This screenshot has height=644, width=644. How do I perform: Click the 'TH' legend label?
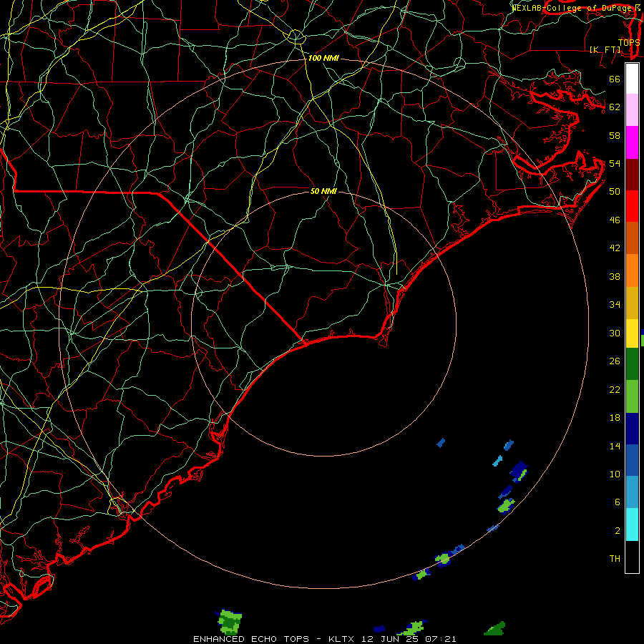tap(615, 558)
